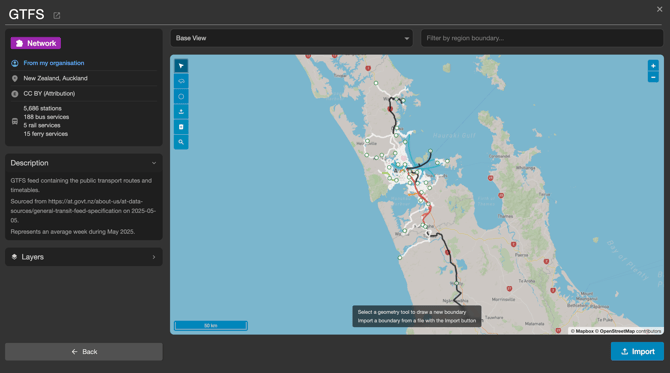This screenshot has width=670, height=373.
Task: Click 'CC BY (Attribution)' licence text
Action: click(x=49, y=94)
